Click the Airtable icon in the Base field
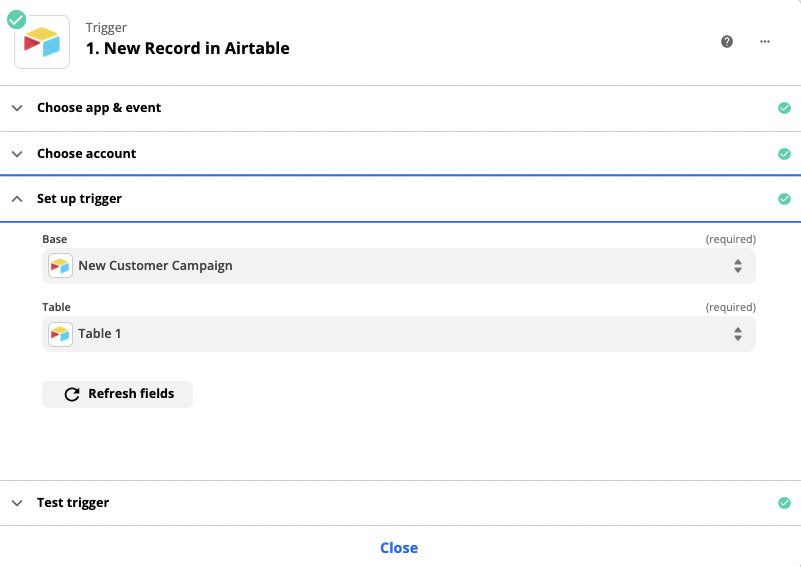Viewport: 801px width, 567px height. click(60, 266)
